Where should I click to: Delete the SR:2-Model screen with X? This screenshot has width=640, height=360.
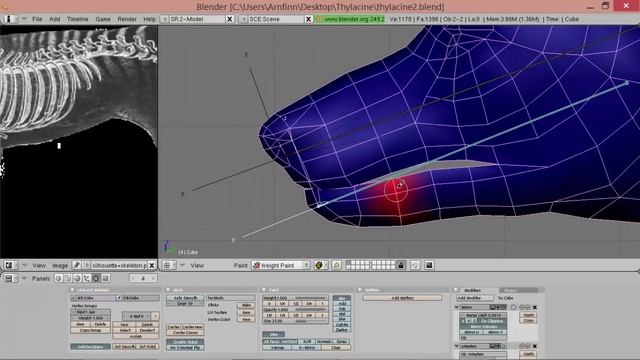click(x=230, y=19)
